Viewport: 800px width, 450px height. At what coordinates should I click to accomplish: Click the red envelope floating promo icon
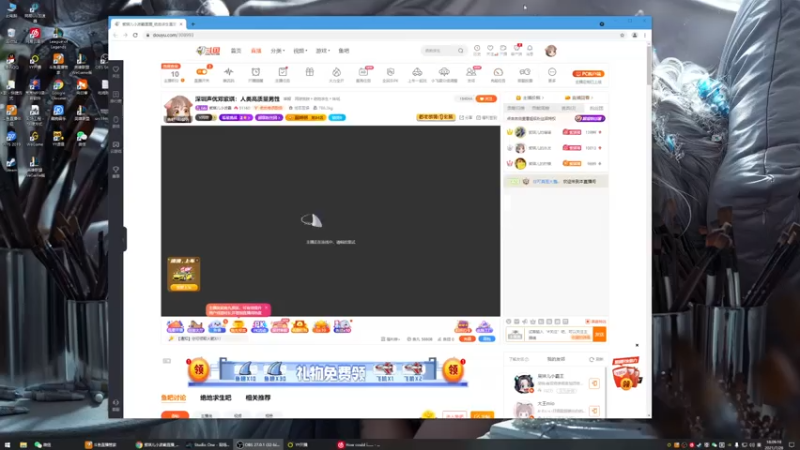pyautogui.click(x=626, y=373)
